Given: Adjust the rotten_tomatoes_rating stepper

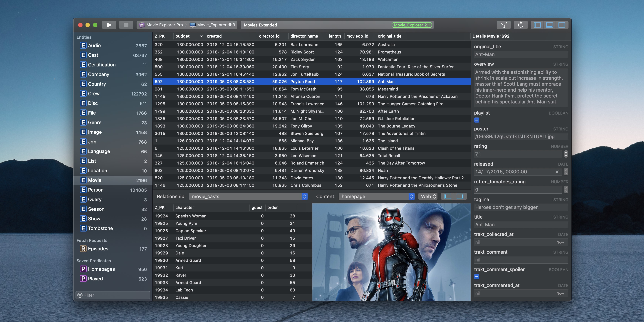Looking at the screenshot, I should click(566, 189).
